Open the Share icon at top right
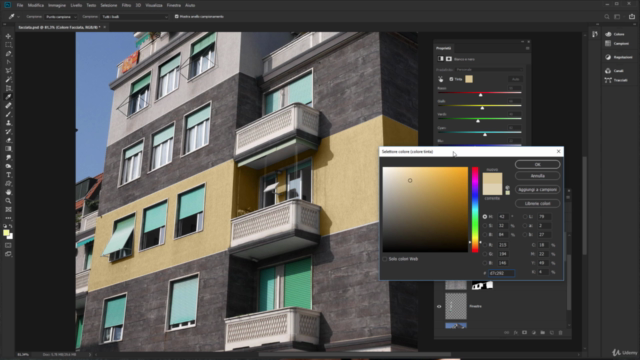The width and height of the screenshot is (640, 360). point(632,17)
